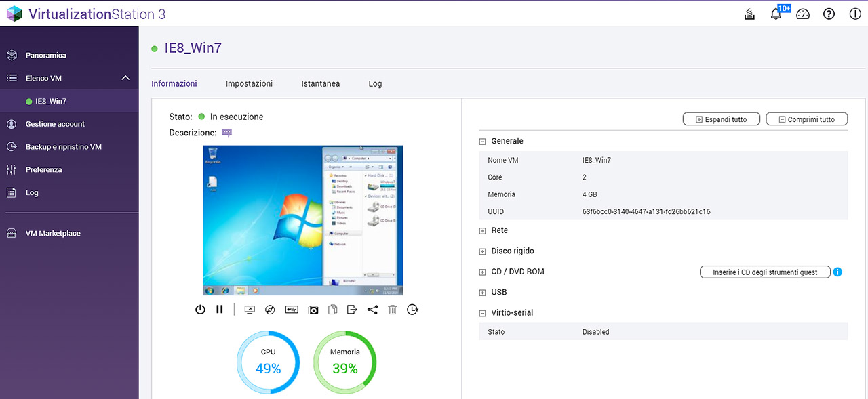Expand the Rete section
Screen dimensions: 868x399
(483, 231)
